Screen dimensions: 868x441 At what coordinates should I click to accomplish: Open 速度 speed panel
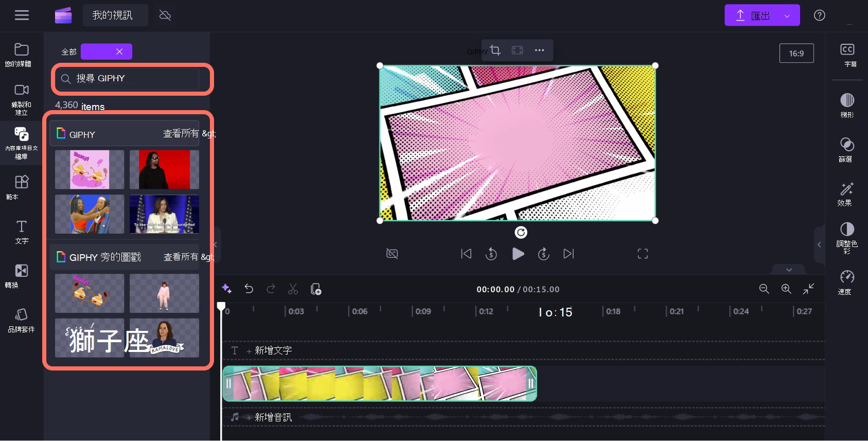tap(847, 283)
